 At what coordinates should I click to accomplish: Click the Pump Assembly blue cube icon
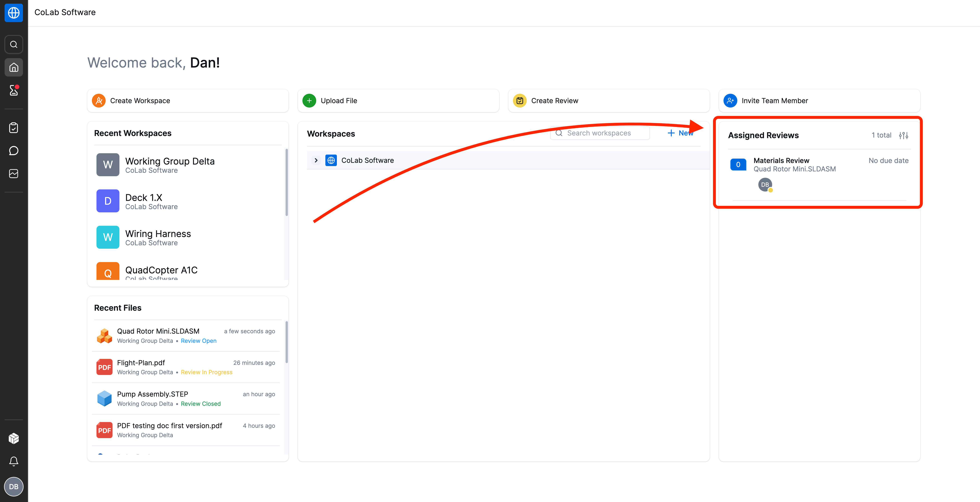[x=104, y=399]
